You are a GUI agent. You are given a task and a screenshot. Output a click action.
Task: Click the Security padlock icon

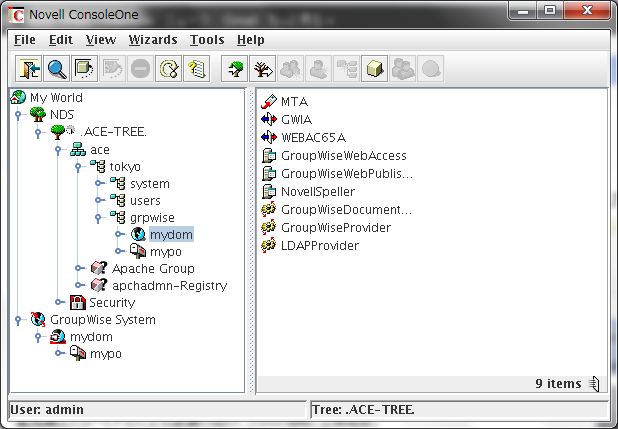pyautogui.click(x=78, y=302)
